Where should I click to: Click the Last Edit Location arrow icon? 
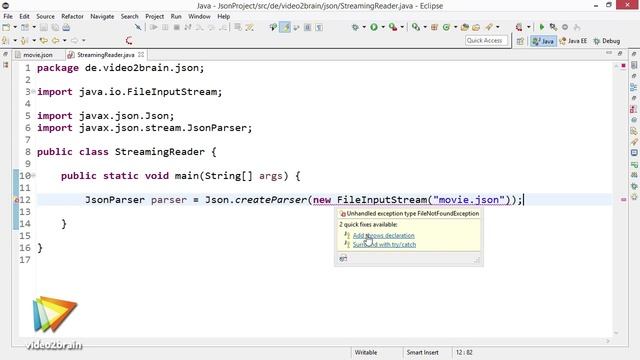(44, 40)
